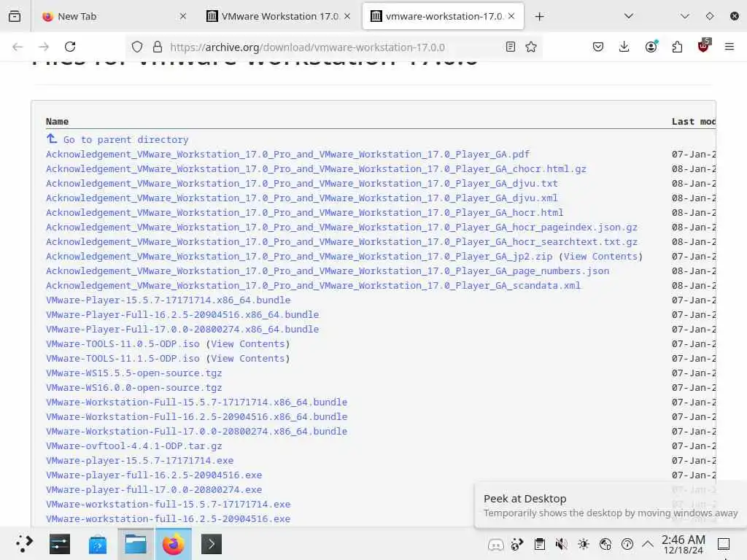
Task: Click the muted volume tray icon
Action: (562, 544)
